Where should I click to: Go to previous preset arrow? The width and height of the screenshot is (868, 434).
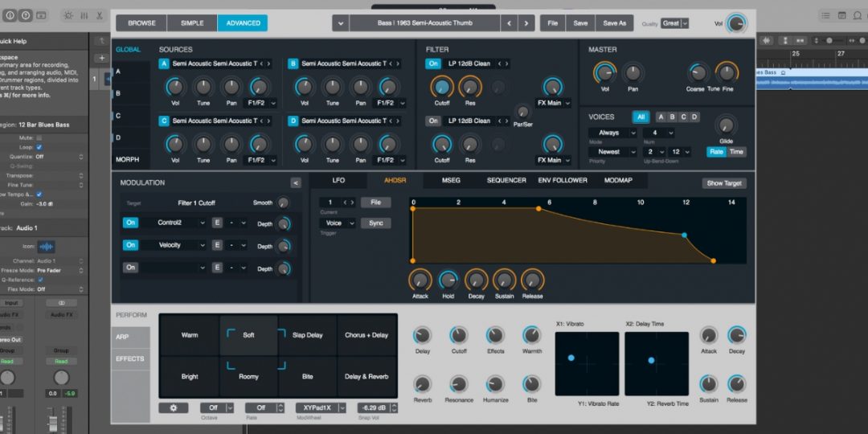(x=510, y=23)
